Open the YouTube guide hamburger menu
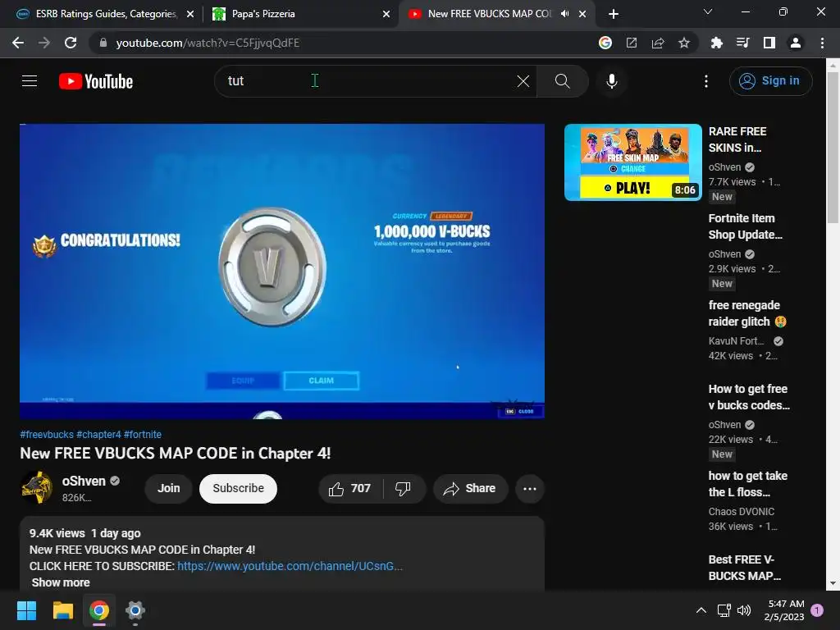Viewport: 840px width, 630px height. 30,81
